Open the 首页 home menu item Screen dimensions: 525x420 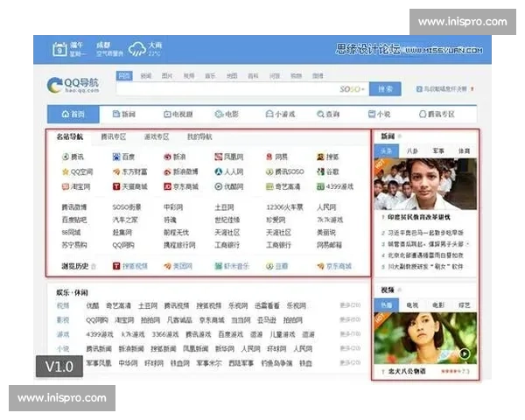[73, 115]
